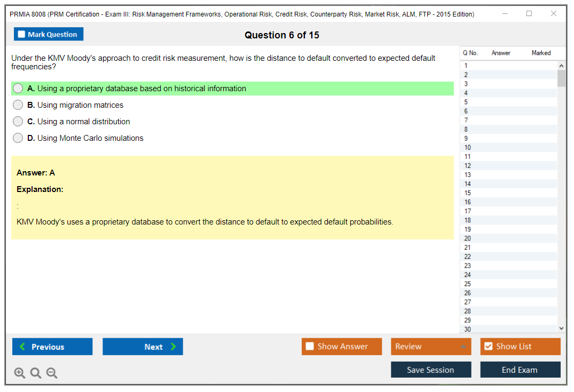Choose option C normal distribution radio button
This screenshot has height=392, width=574.
(x=18, y=122)
